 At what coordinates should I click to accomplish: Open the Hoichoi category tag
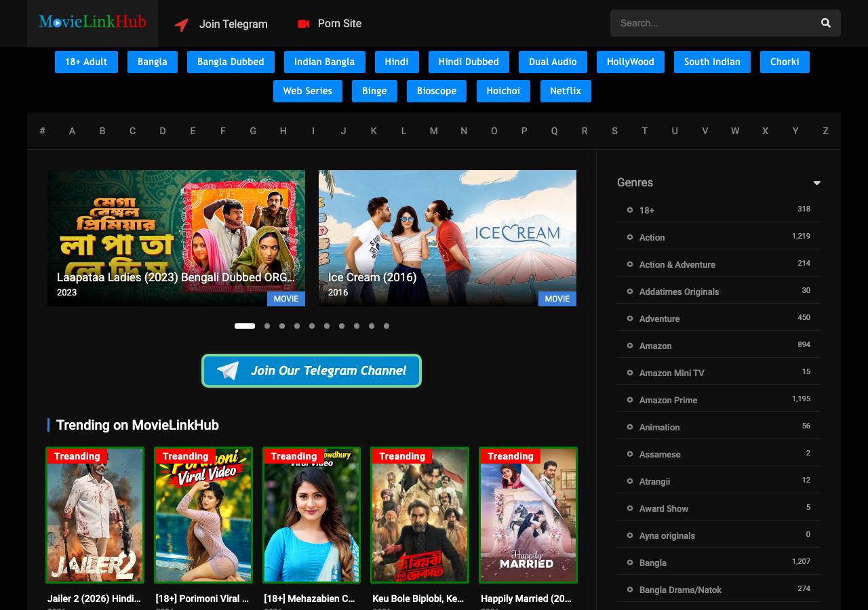click(x=503, y=91)
